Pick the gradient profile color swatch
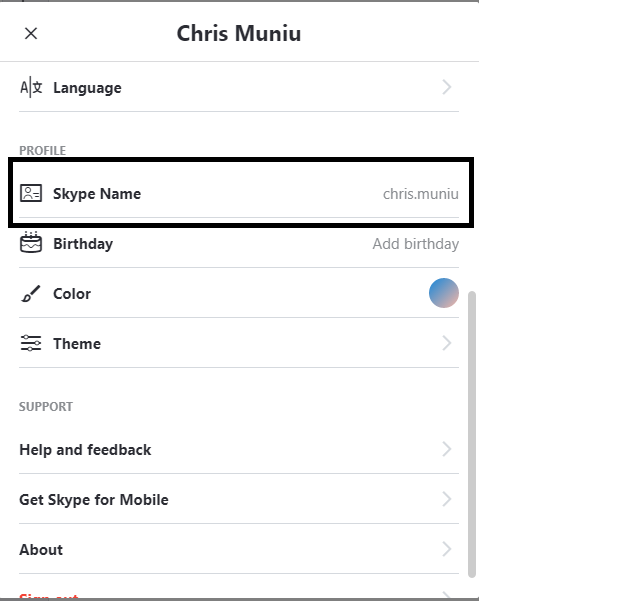622x602 pixels. [x=444, y=294]
